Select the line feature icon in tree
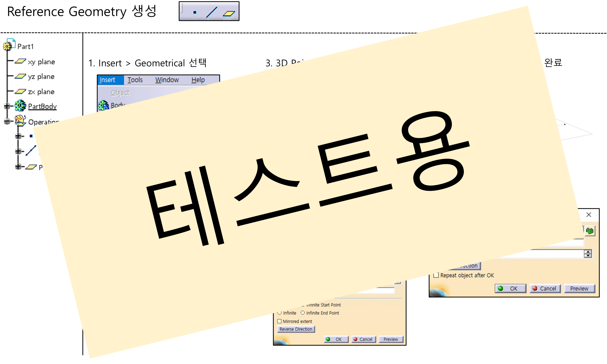 coord(31,150)
